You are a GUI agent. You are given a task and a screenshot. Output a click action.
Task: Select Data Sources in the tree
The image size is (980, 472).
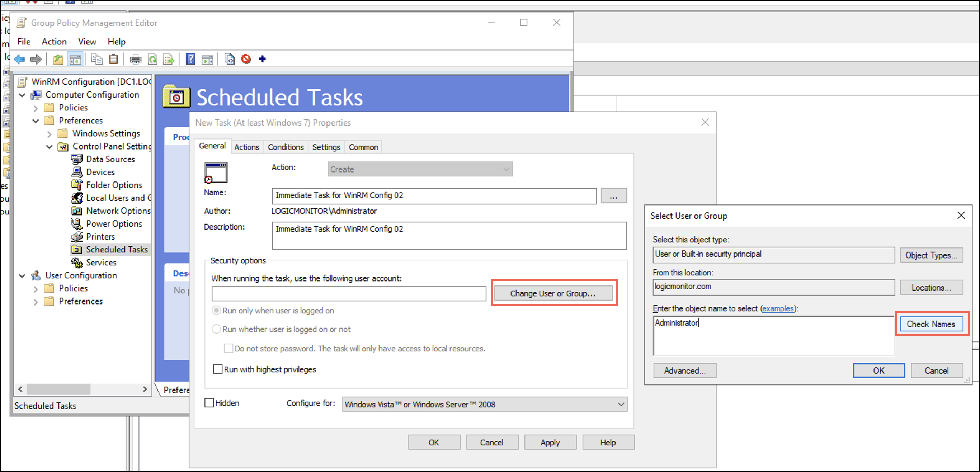pyautogui.click(x=110, y=159)
